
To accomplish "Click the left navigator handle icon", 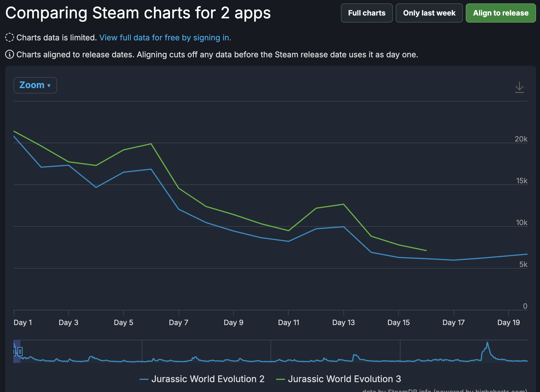I will coord(14,352).
